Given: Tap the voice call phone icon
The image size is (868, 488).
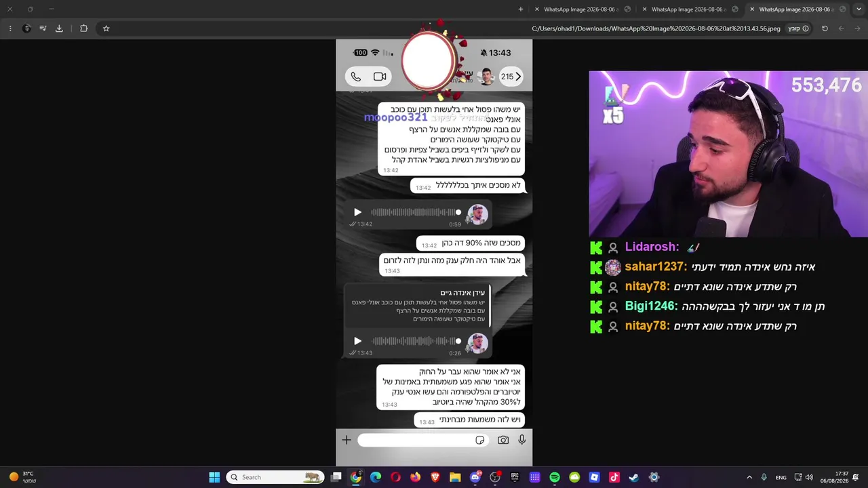Looking at the screenshot, I should pyautogui.click(x=356, y=77).
